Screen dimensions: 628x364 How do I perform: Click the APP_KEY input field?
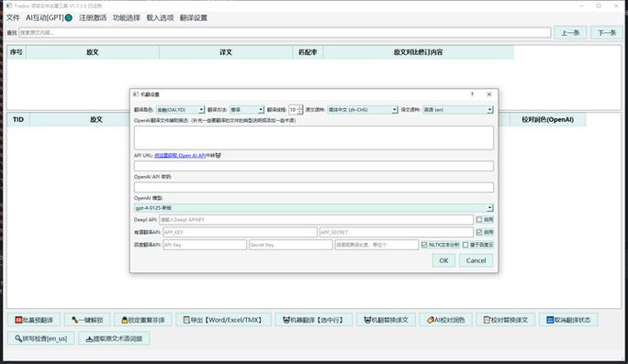click(240, 232)
